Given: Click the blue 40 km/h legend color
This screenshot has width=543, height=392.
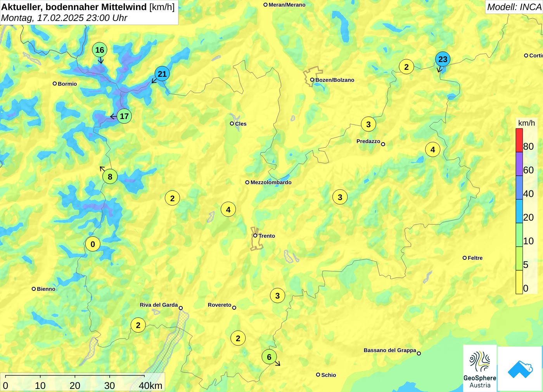Looking at the screenshot, I should (x=519, y=188).
